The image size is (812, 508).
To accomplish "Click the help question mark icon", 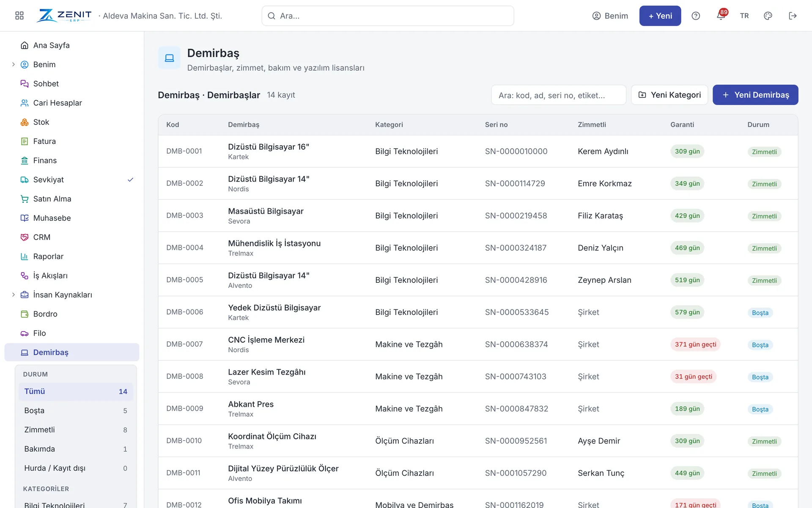I will point(696,16).
